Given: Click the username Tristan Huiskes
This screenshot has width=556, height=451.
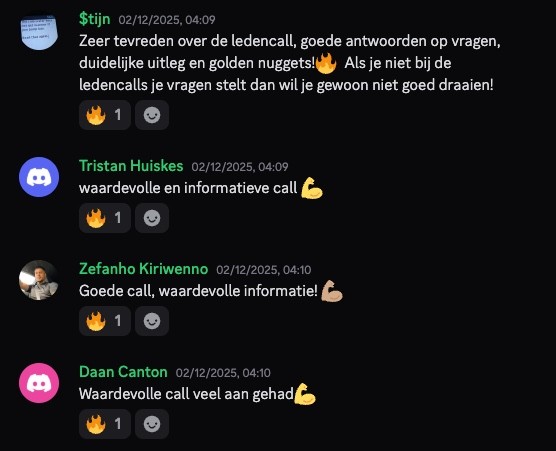Looking at the screenshot, I should click(131, 166).
